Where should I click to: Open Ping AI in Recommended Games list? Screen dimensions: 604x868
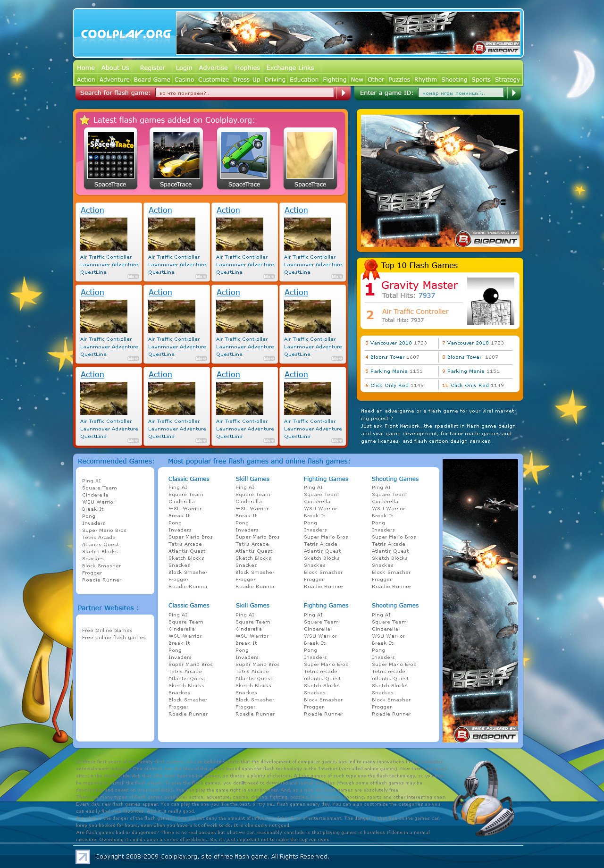pos(92,481)
